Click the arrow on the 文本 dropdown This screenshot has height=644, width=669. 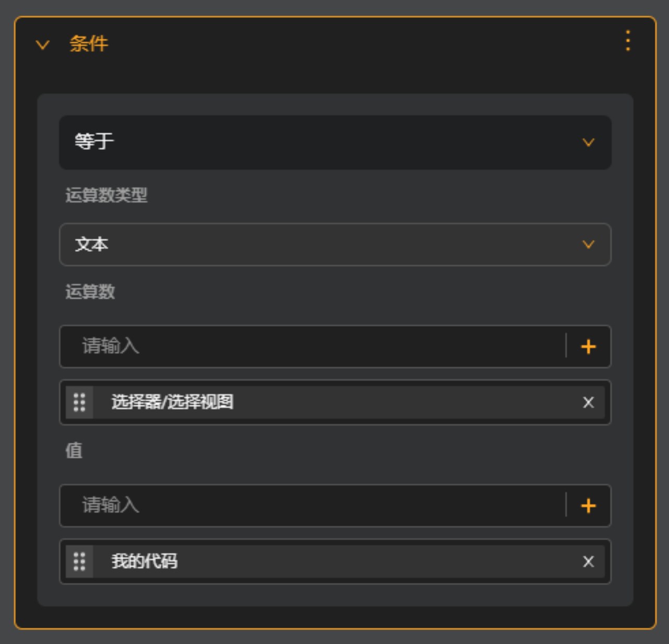point(589,244)
